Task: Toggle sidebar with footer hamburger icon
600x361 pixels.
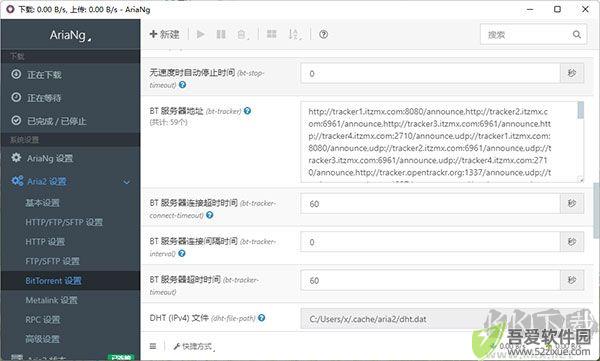Action: click(x=153, y=346)
